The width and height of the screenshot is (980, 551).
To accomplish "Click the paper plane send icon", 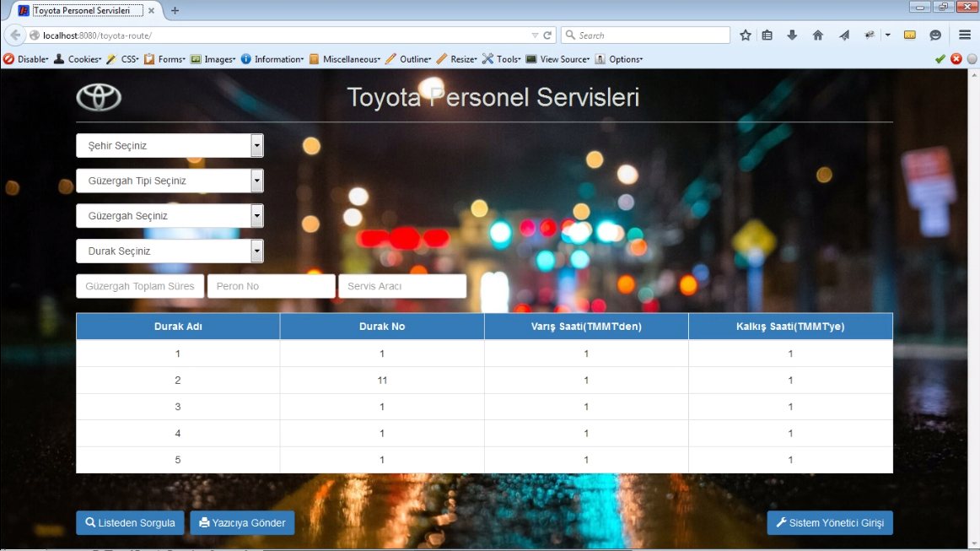I will (844, 35).
